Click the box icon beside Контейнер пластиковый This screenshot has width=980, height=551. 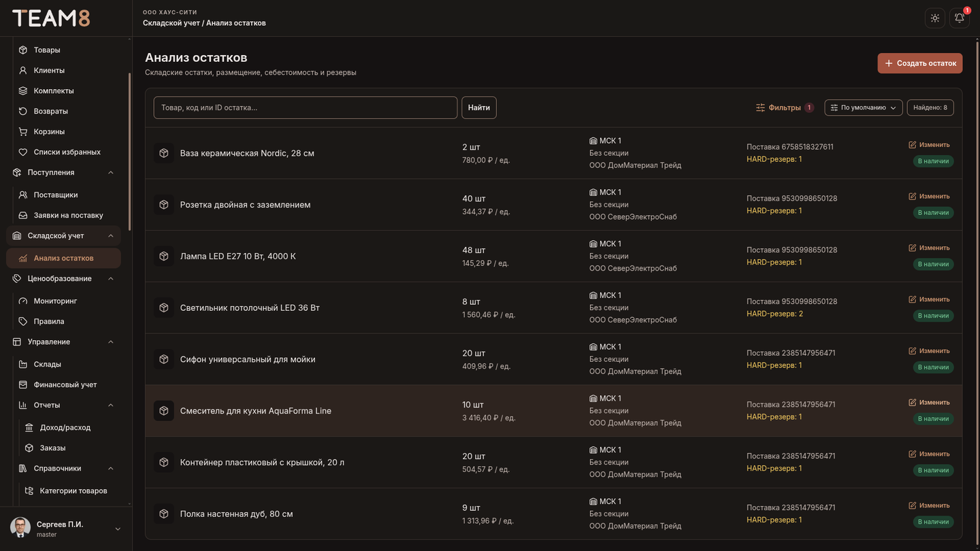[164, 463]
